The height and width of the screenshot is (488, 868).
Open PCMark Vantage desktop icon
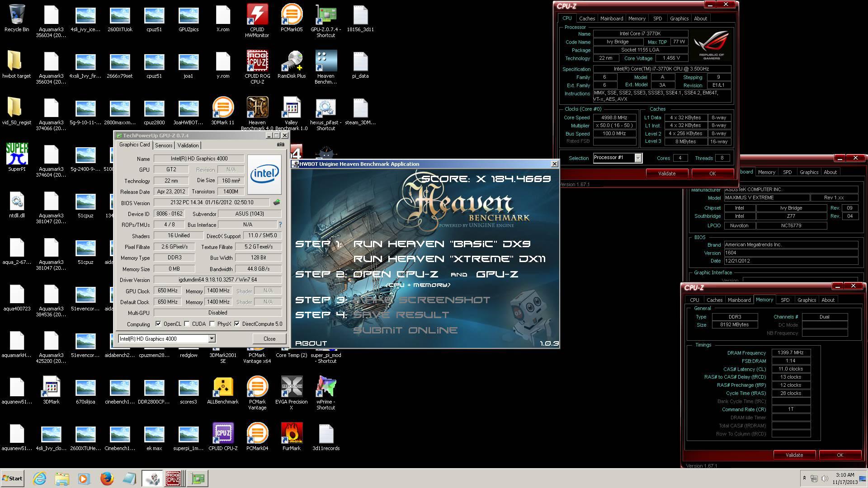(257, 392)
